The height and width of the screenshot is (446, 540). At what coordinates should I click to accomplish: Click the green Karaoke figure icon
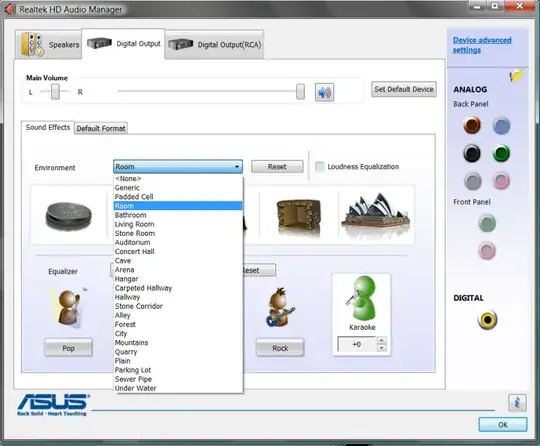tap(361, 298)
